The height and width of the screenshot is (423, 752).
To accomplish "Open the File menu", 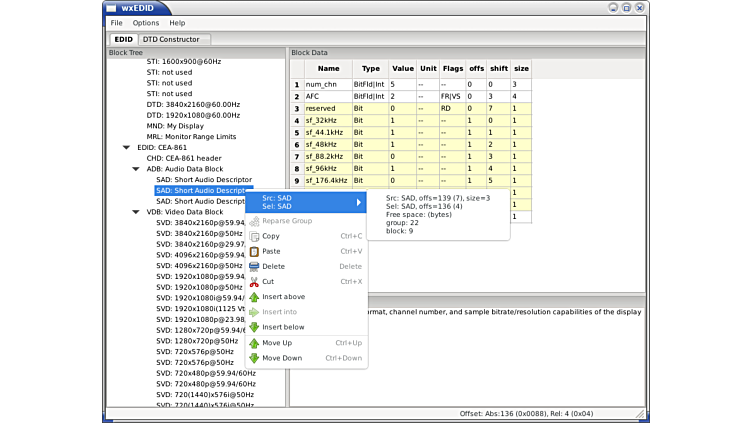I will click(x=117, y=22).
